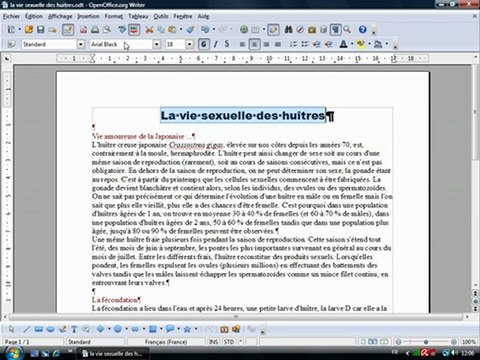The image size is (480, 360).
Task: Apply highlighting color marker icon
Action: (x=360, y=44)
